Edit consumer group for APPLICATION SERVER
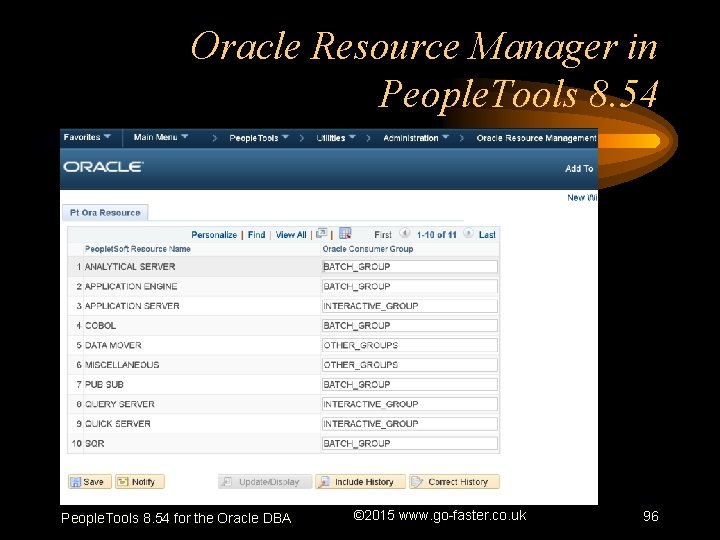Screen dimensions: 720x540 [x=410, y=306]
